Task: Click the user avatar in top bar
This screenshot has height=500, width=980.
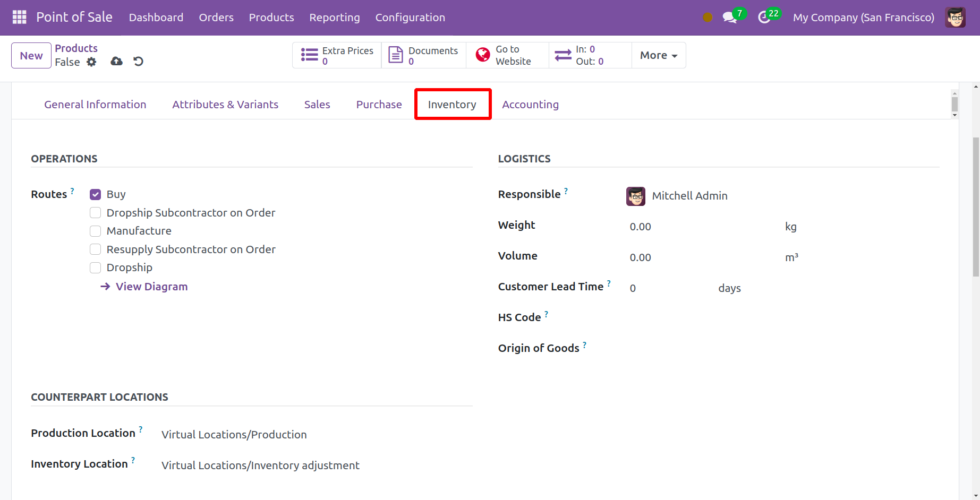Action: (x=955, y=18)
